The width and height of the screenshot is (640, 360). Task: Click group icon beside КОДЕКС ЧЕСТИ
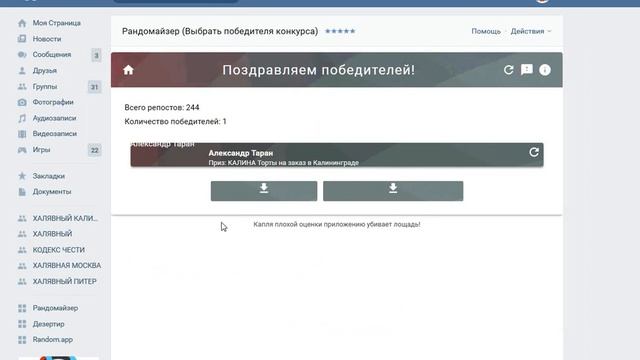click(22, 250)
